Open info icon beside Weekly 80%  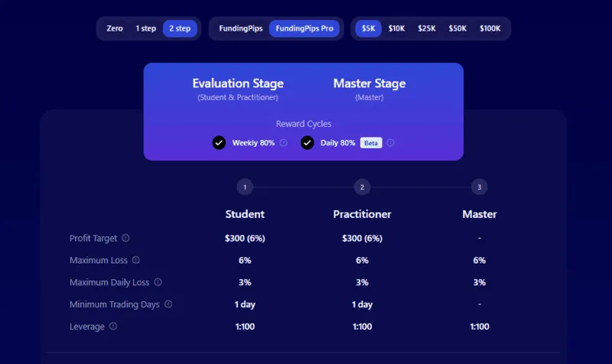pos(284,143)
